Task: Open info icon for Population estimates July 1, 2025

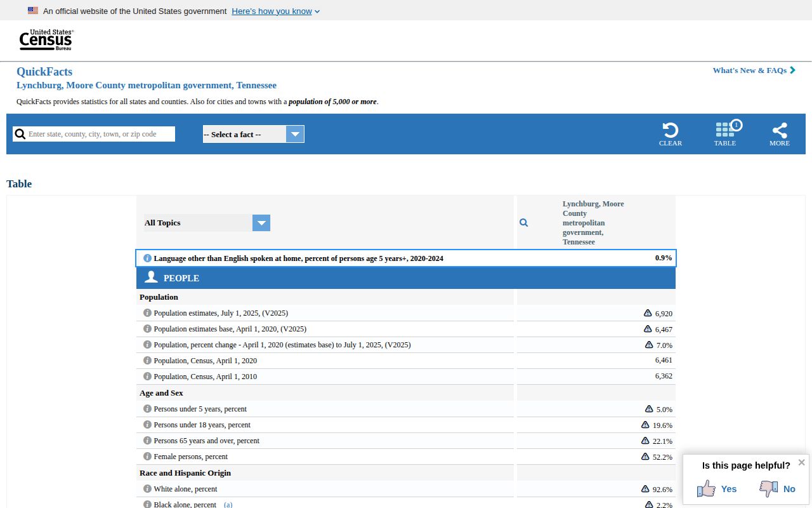Action: [x=147, y=313]
